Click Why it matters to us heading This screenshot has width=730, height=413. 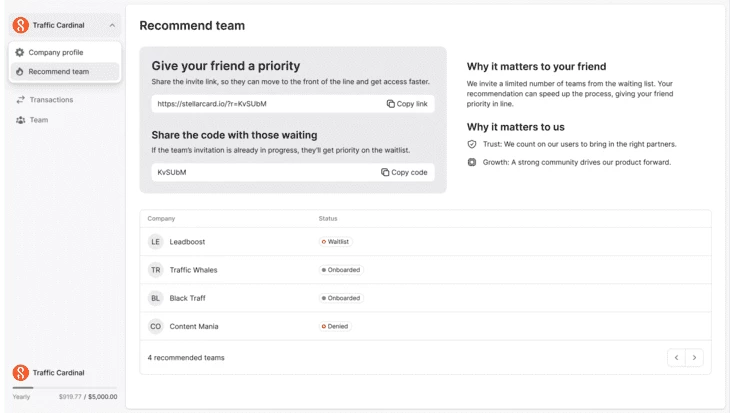[515, 127]
